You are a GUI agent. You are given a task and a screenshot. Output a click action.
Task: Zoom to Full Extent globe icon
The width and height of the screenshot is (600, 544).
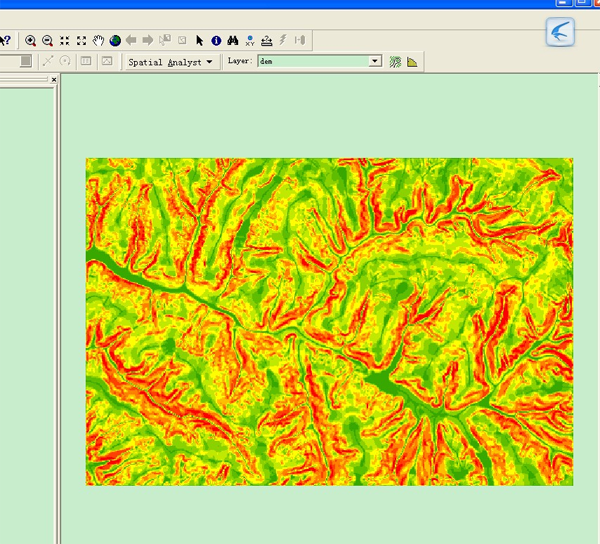(115, 41)
